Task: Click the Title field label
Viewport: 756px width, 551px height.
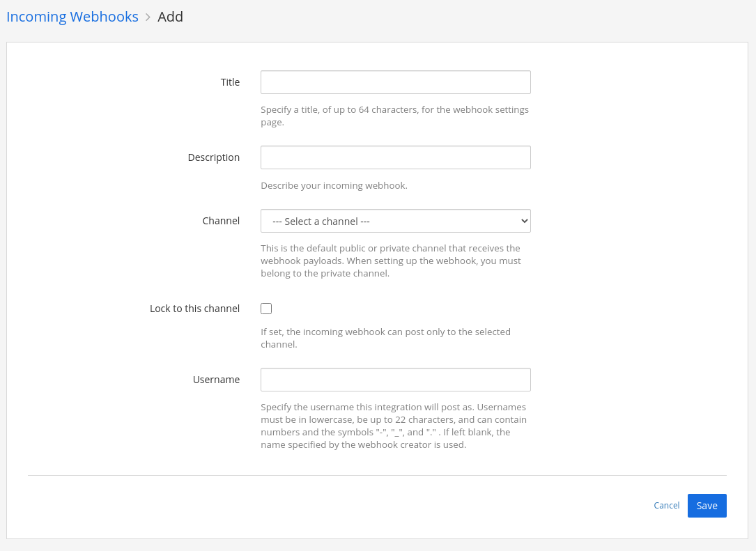Action: 230,82
